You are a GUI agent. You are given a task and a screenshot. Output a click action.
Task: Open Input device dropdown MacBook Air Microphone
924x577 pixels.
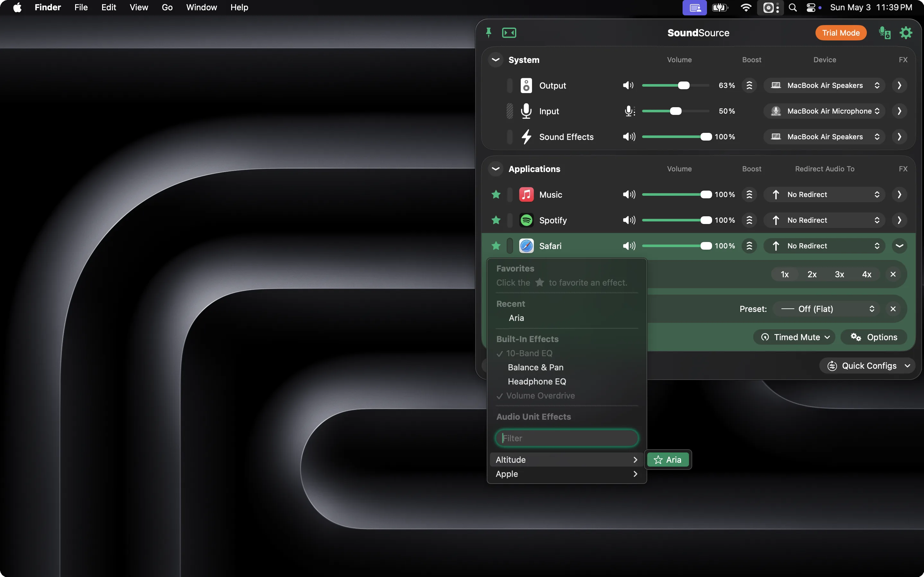(824, 111)
